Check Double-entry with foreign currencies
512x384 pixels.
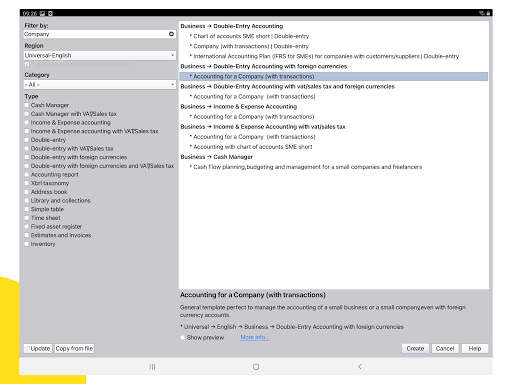[x=27, y=157]
